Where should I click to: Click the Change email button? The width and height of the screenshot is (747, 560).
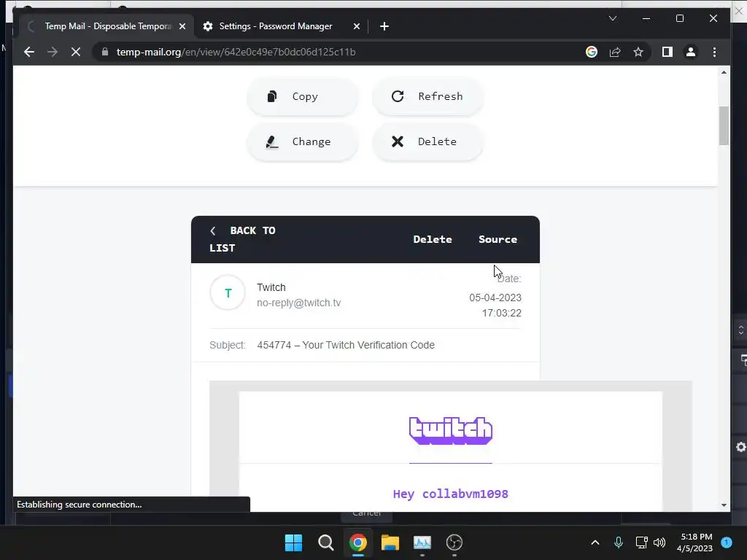303,141
